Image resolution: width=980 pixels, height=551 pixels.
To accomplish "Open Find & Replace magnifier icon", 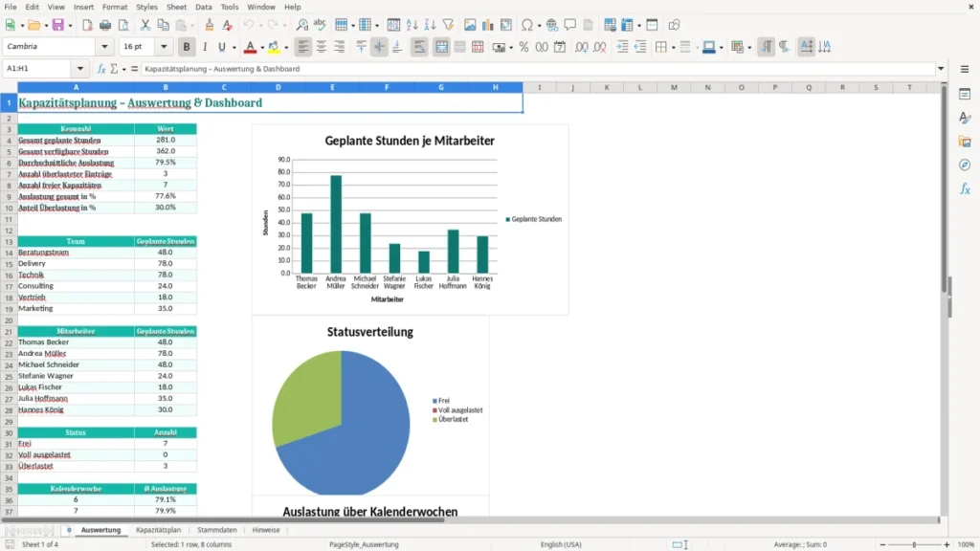I will 301,25.
